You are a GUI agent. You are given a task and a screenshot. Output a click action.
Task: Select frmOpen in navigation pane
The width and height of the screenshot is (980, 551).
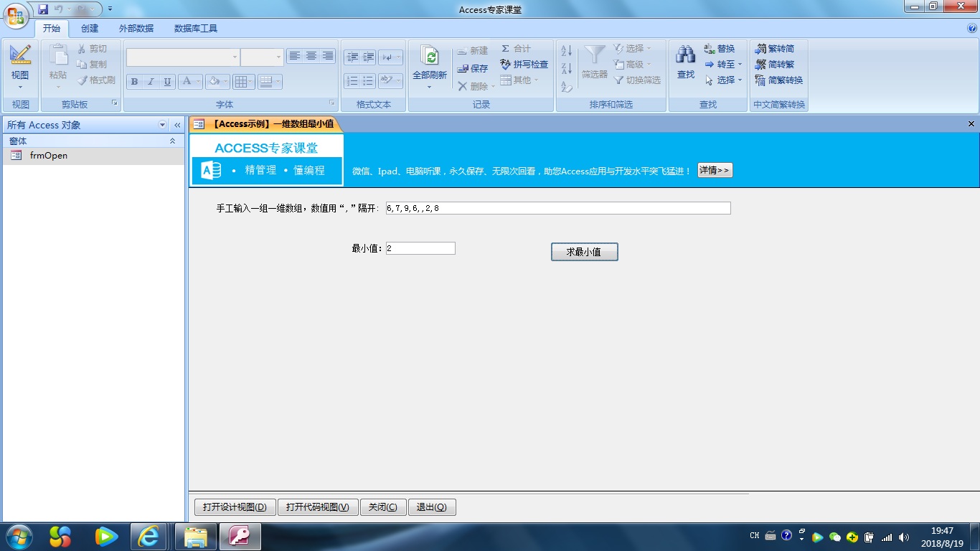click(x=93, y=156)
